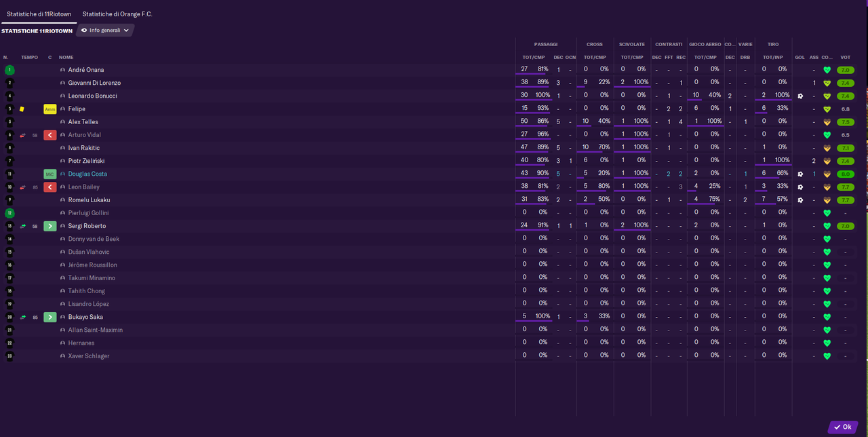This screenshot has width=868, height=437.
Task: Click the GIOCO AEREO group header
Action: click(705, 45)
